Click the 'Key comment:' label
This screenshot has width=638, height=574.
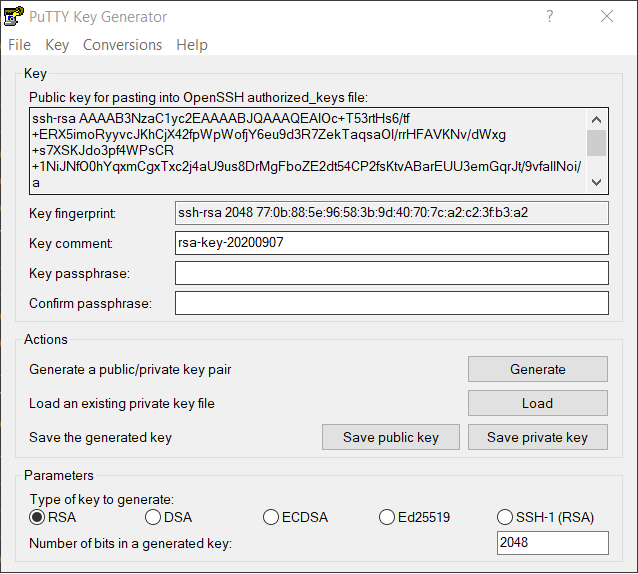click(x=71, y=243)
